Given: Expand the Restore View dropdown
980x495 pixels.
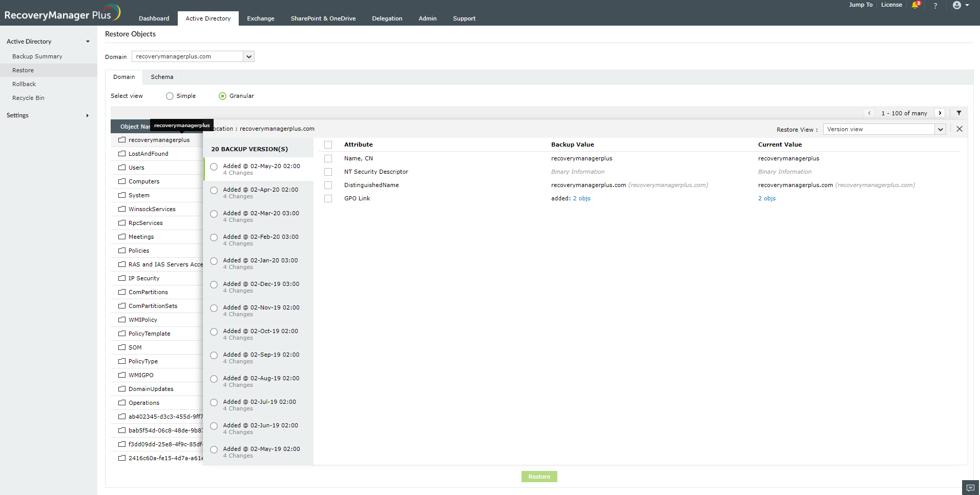Looking at the screenshot, I should coord(940,130).
